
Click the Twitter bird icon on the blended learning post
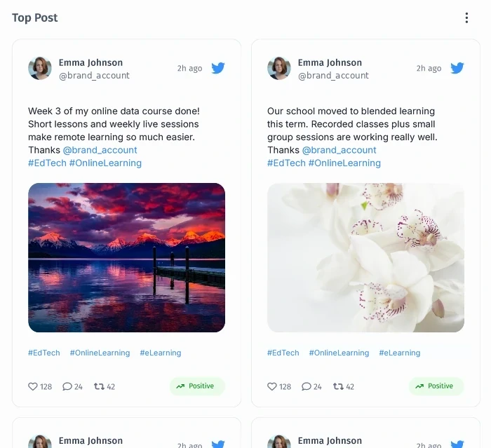pos(457,68)
